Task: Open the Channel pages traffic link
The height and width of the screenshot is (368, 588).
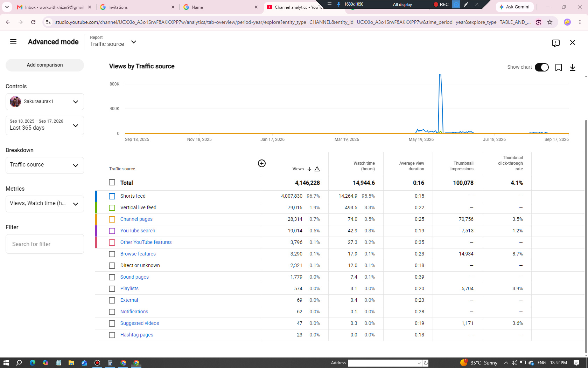Action: click(x=136, y=219)
